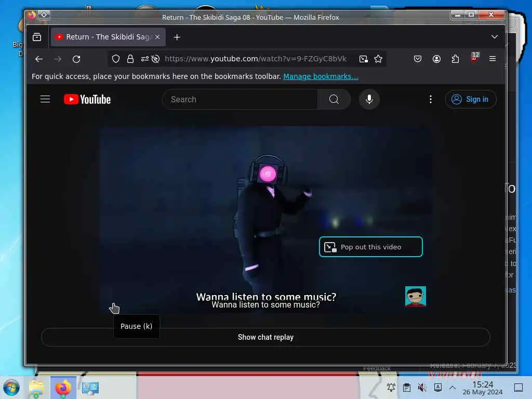Open Firefox window menu icon in title bar
The width and height of the screenshot is (532, 399).
pyautogui.click(x=32, y=15)
